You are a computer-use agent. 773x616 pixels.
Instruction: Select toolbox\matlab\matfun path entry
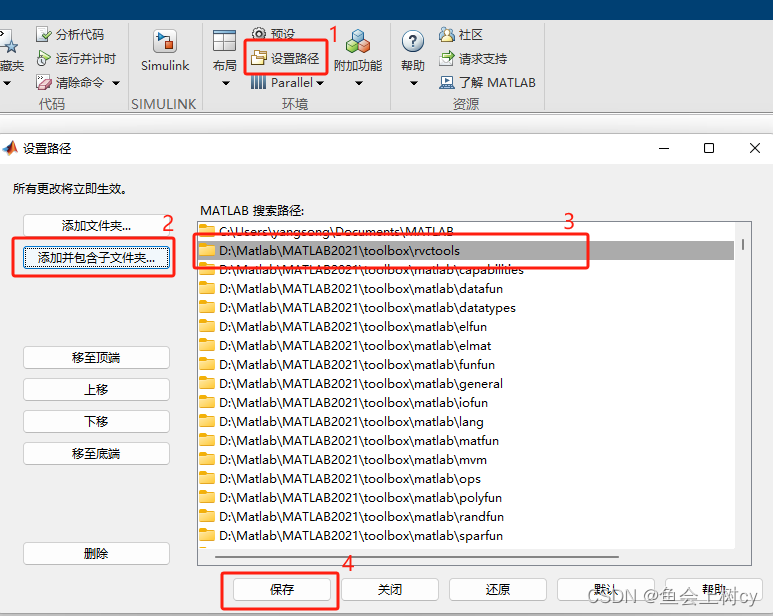click(x=466, y=441)
